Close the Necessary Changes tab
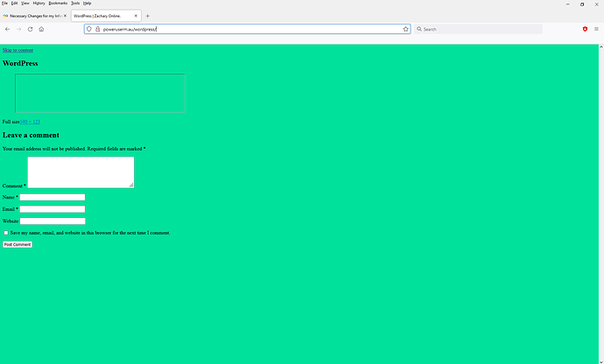 [65, 16]
